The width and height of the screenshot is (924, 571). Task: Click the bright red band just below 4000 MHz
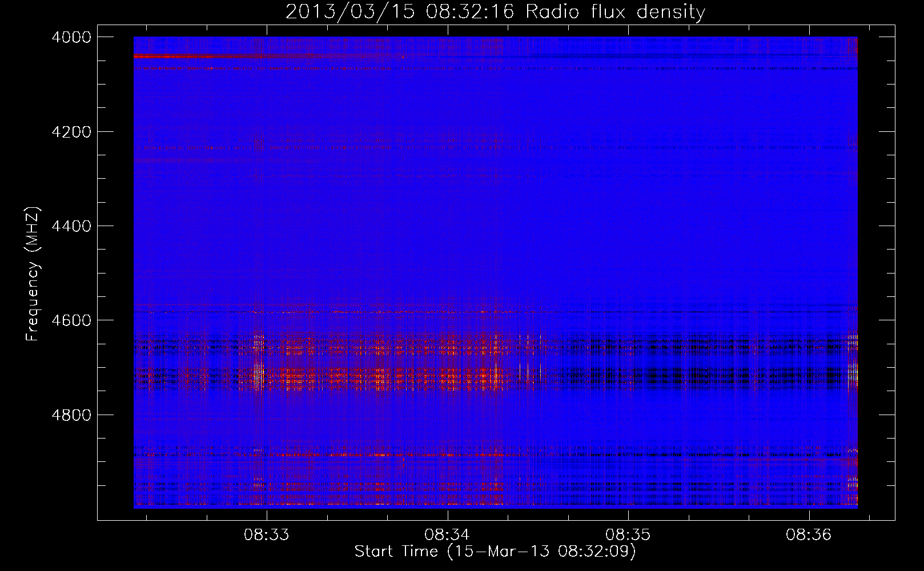click(x=188, y=56)
